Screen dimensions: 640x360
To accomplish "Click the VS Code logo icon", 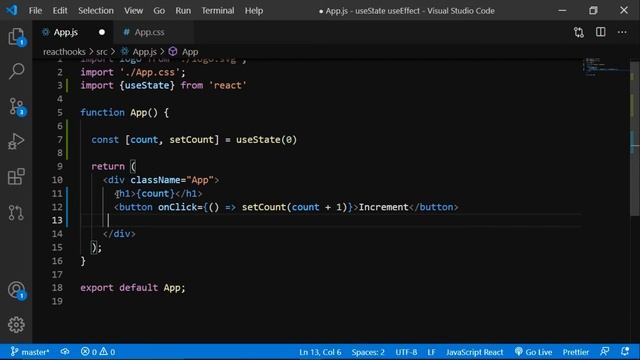I will (x=12, y=10).
